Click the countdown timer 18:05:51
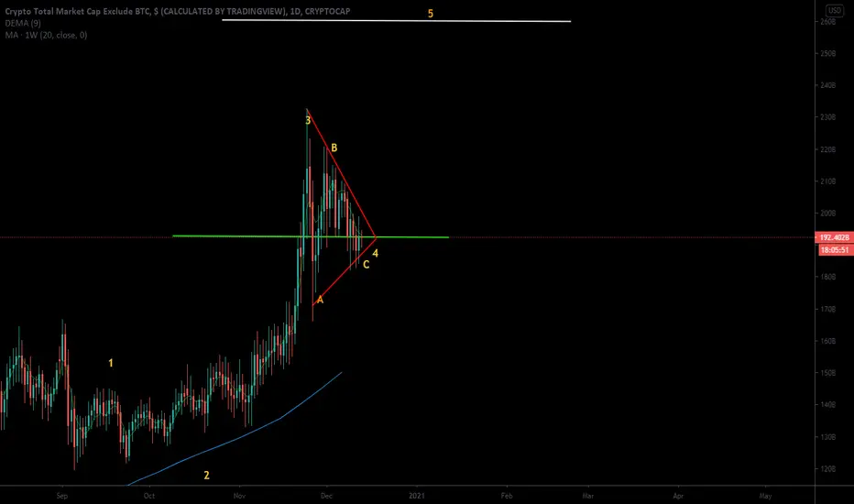Image resolution: width=854 pixels, height=504 pixels. click(835, 250)
